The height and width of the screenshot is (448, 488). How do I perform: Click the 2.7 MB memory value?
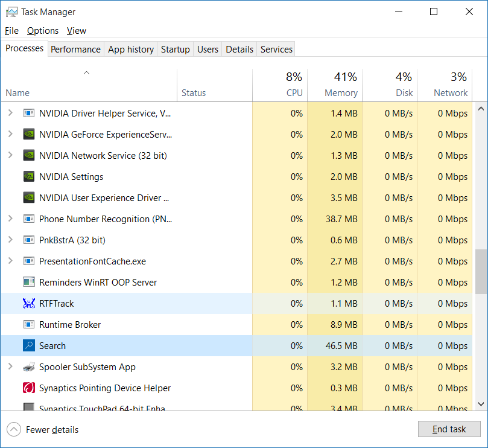pos(344,261)
